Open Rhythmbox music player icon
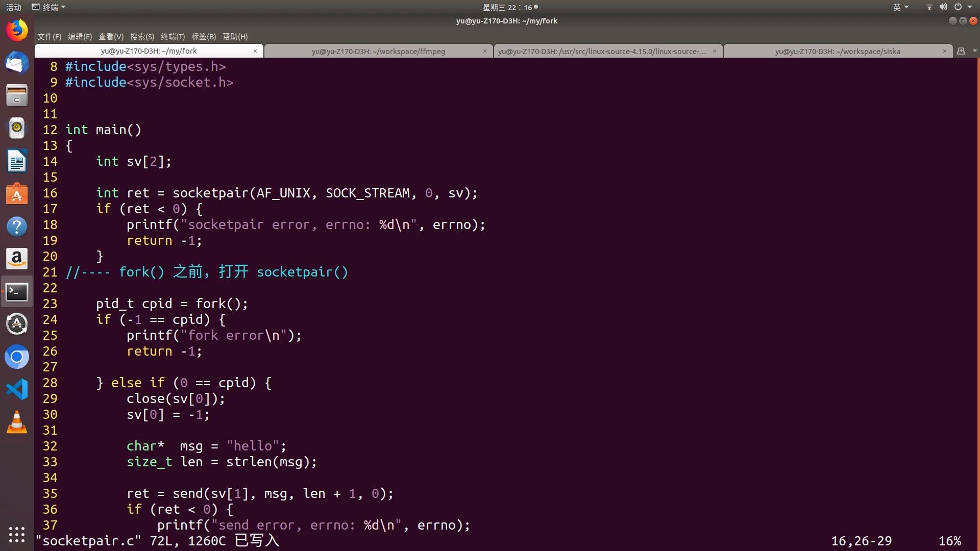This screenshot has width=980, height=551. coord(17,128)
